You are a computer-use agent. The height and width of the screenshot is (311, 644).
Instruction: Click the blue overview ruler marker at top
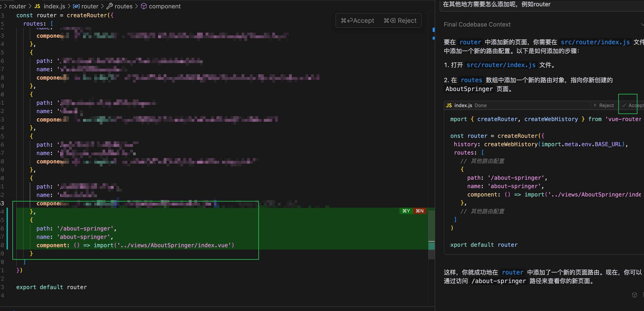point(434,30)
